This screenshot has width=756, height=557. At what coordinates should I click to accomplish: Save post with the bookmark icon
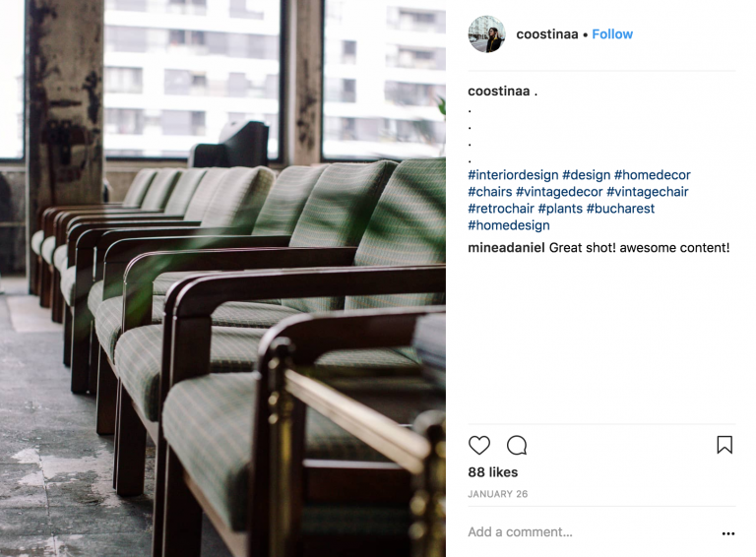coord(724,445)
